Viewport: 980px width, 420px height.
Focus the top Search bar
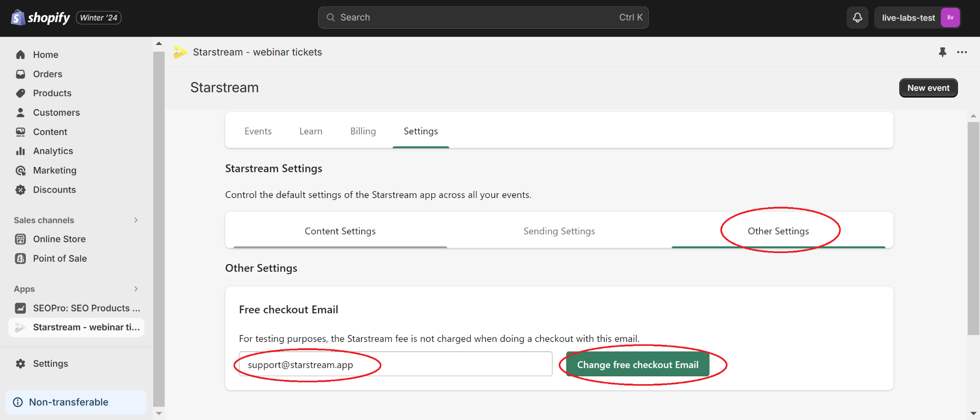click(x=483, y=18)
